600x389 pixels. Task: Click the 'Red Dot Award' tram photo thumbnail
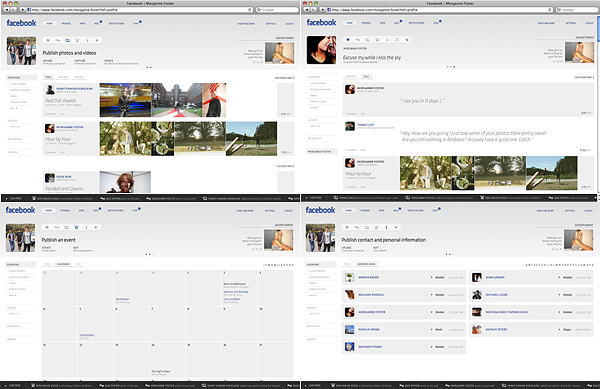(x=126, y=100)
